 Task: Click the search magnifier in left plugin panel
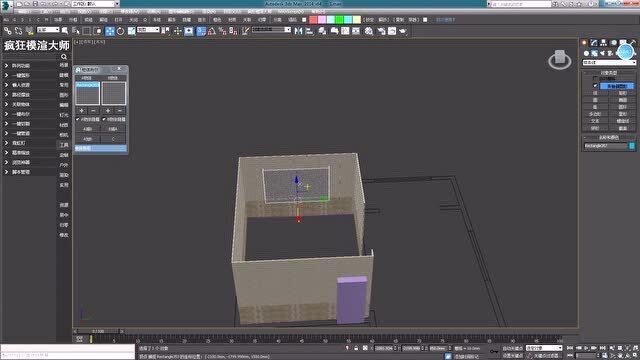click(64, 57)
